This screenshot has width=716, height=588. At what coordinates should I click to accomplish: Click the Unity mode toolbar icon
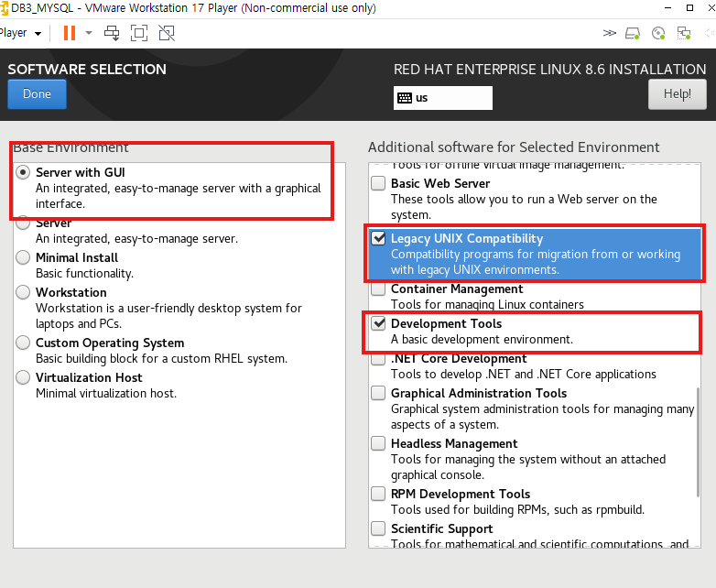click(x=167, y=33)
